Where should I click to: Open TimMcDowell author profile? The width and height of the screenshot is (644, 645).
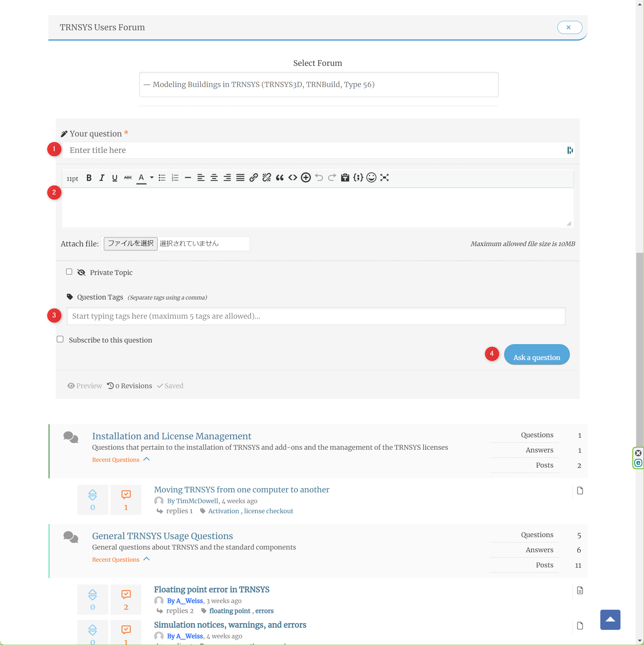(x=197, y=501)
